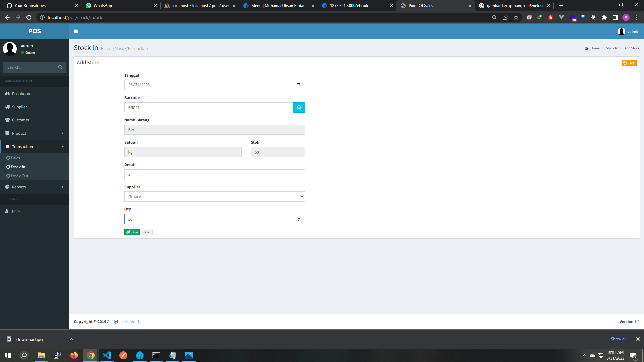Open the Windows notification center
Image resolution: width=644 pixels, height=362 pixels.
tap(633, 355)
